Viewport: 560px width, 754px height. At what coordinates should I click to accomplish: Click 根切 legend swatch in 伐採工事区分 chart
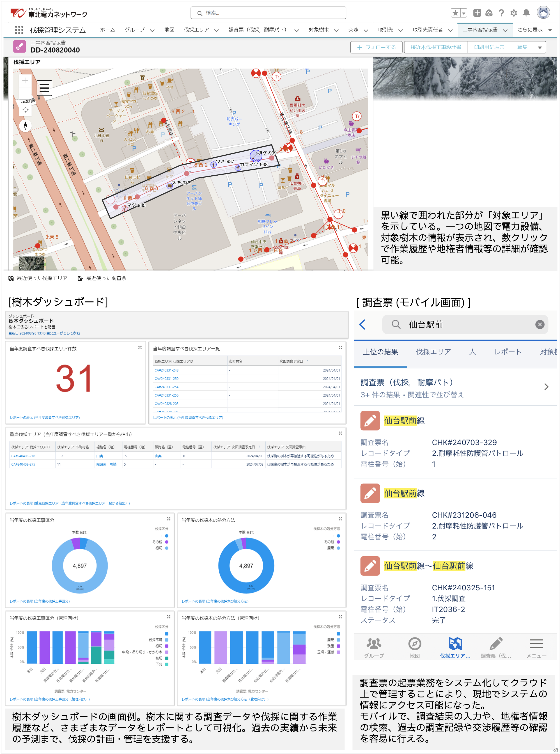coord(166,548)
